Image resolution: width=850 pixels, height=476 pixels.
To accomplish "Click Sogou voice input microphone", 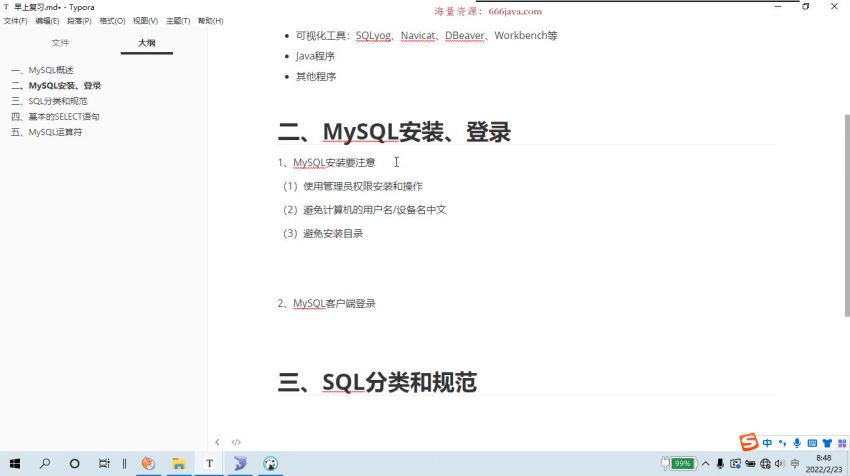I will (x=797, y=443).
